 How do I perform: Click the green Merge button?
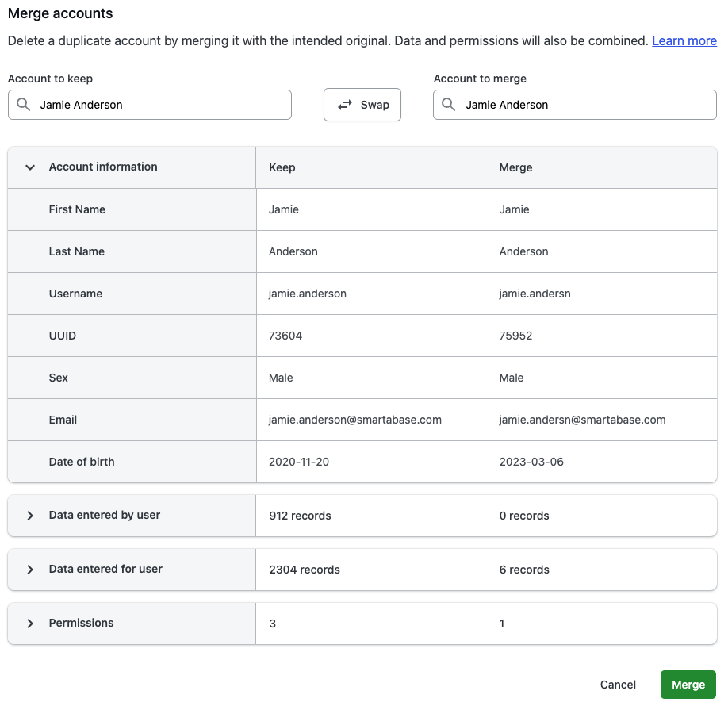pos(688,684)
